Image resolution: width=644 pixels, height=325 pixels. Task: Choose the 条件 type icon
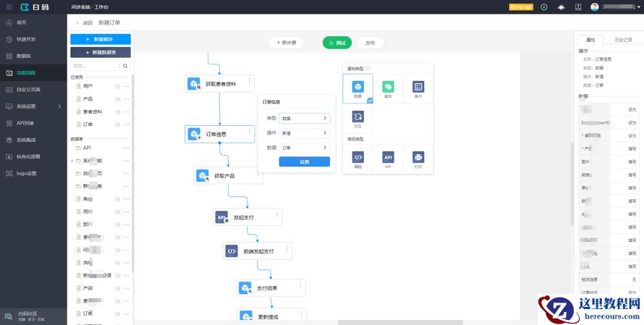(418, 89)
